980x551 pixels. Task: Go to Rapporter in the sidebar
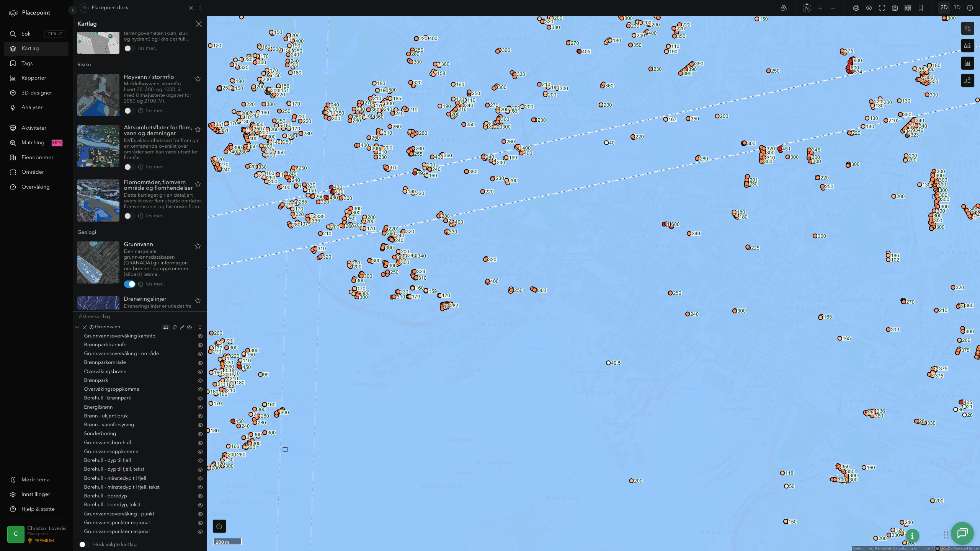pos(36,78)
